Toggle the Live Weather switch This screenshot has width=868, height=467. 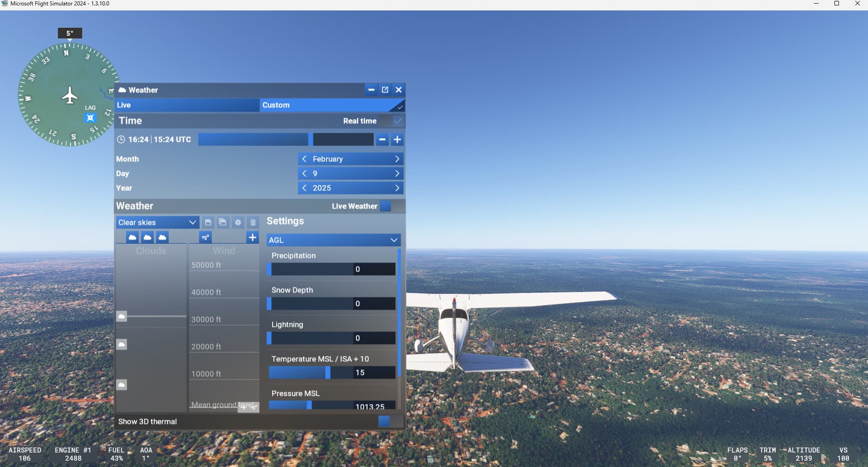point(390,206)
